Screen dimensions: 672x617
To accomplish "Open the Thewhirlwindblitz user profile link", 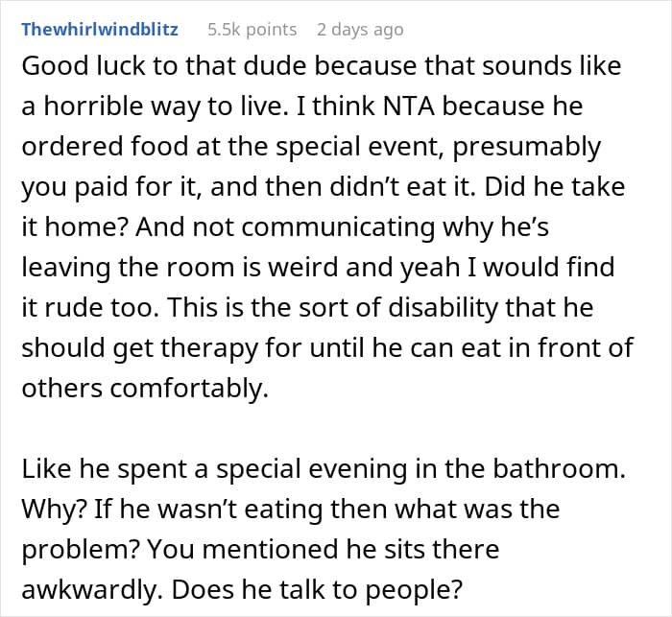I will tap(99, 29).
